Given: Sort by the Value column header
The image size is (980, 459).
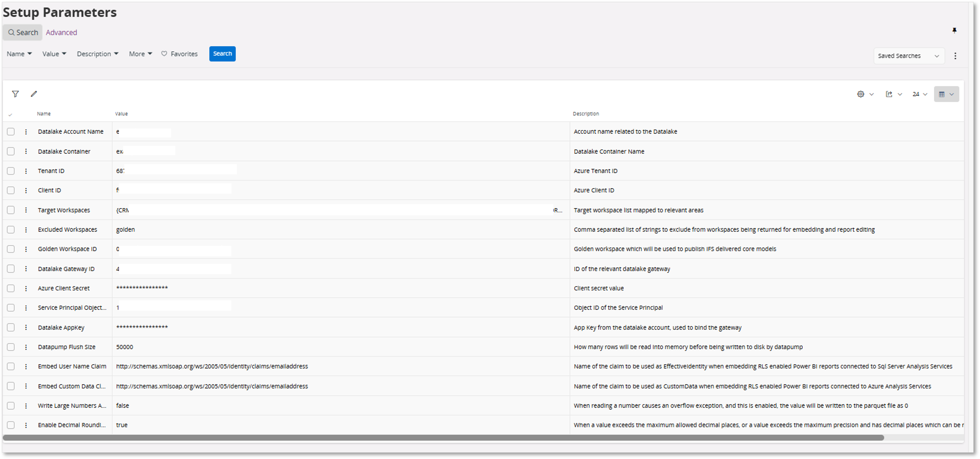Looking at the screenshot, I should point(121,114).
